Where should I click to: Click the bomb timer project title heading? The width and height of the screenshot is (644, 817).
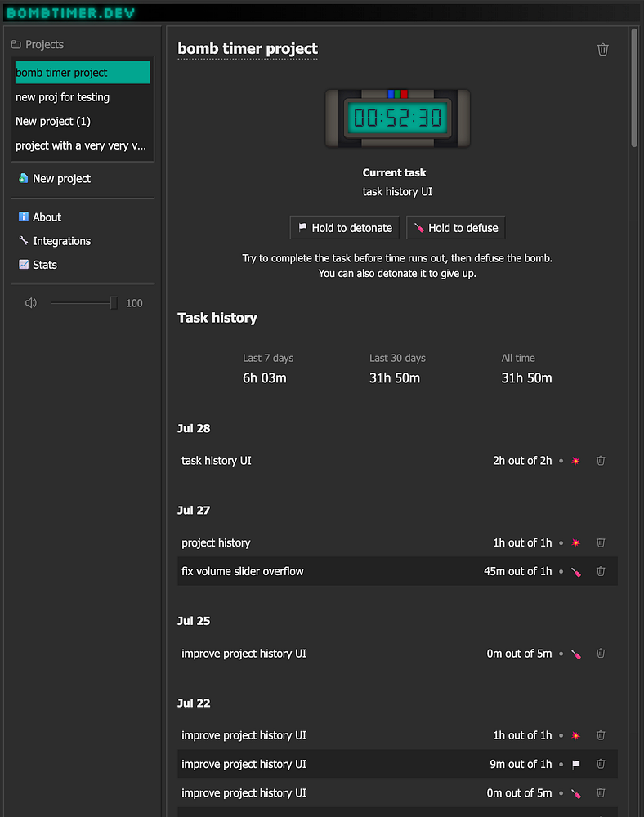pyautogui.click(x=248, y=49)
